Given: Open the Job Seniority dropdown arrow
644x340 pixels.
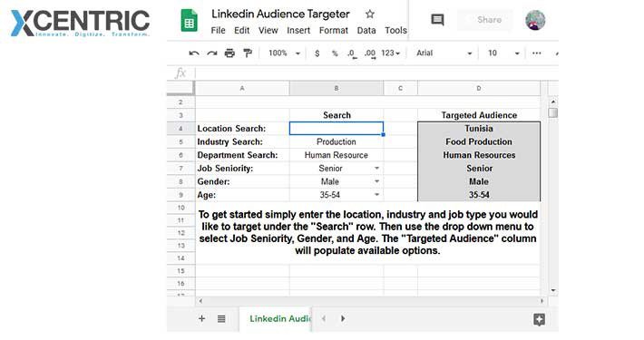Looking at the screenshot, I should (x=376, y=169).
